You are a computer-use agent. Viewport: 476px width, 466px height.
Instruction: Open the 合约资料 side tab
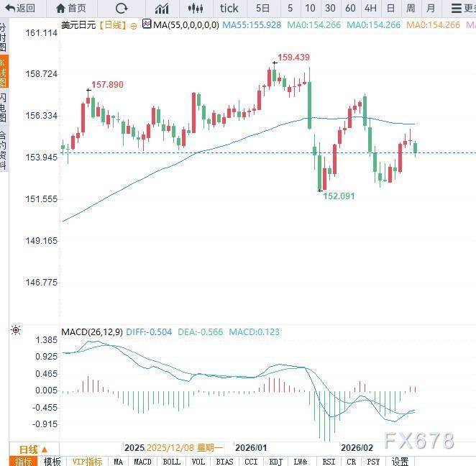click(4, 150)
